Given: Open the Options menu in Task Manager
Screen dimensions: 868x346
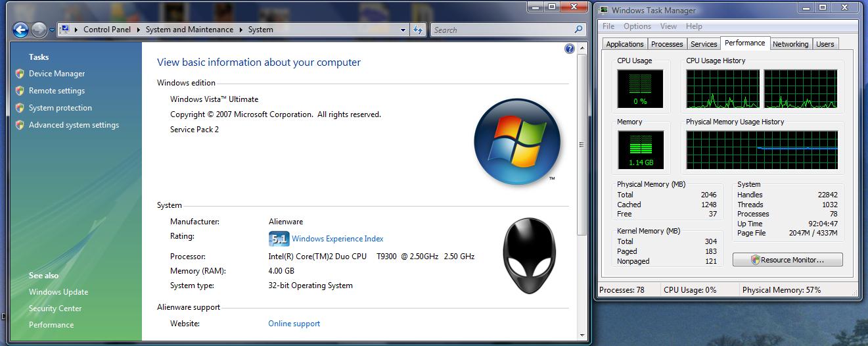Looking at the screenshot, I should pyautogui.click(x=637, y=26).
